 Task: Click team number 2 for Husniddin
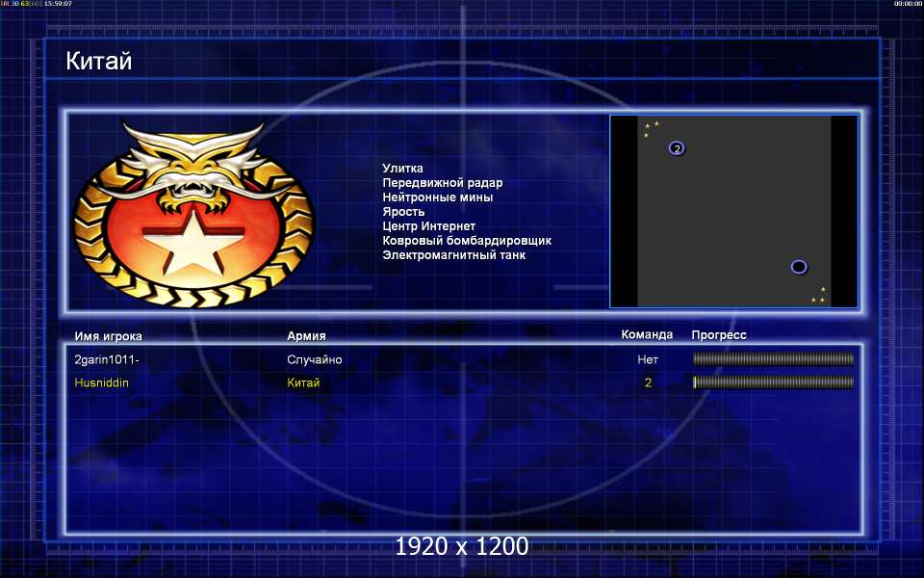[648, 382]
